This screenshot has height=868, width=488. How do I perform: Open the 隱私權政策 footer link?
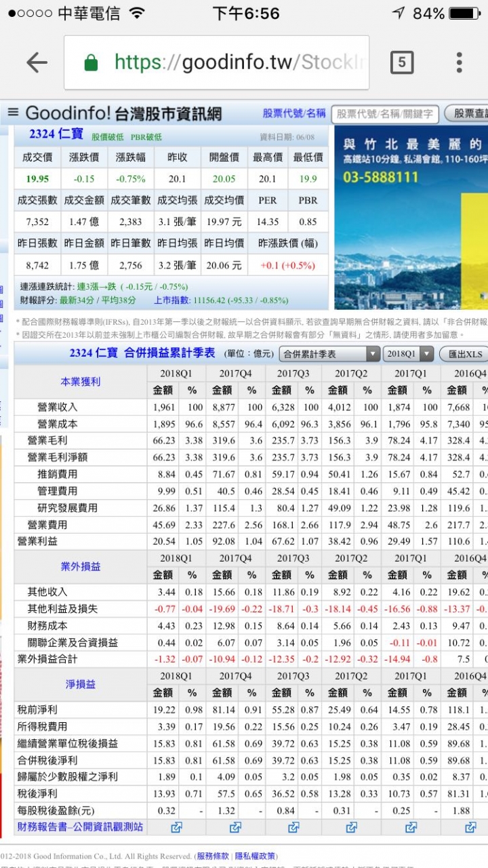pyautogui.click(x=255, y=856)
